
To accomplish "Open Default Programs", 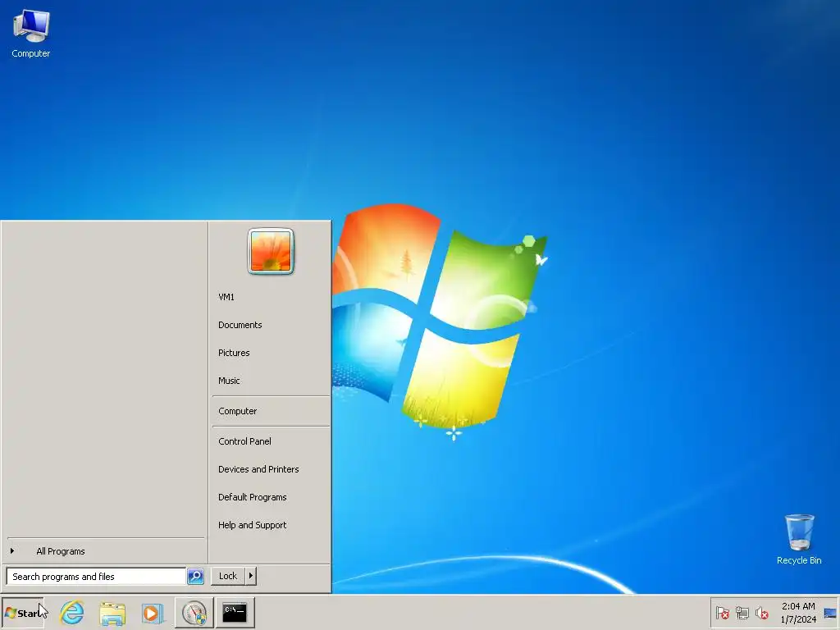I will click(271, 497).
